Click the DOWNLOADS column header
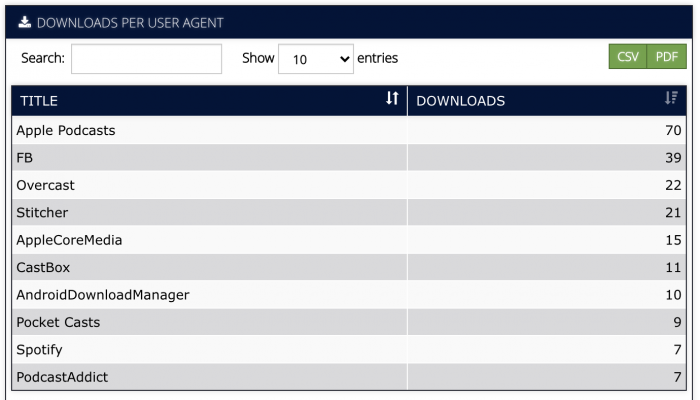 tap(547, 101)
